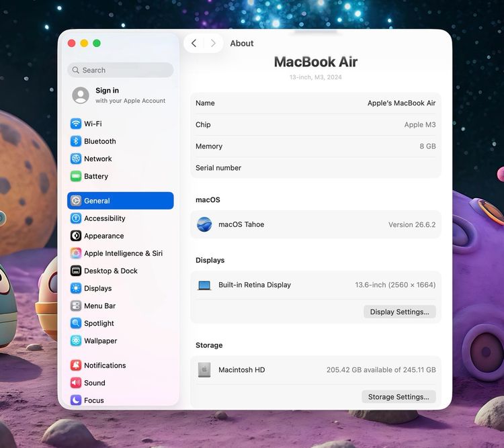Screen dimensions: 504x448
Task: Select Spotlight label in sidebar
Action: 99,323
